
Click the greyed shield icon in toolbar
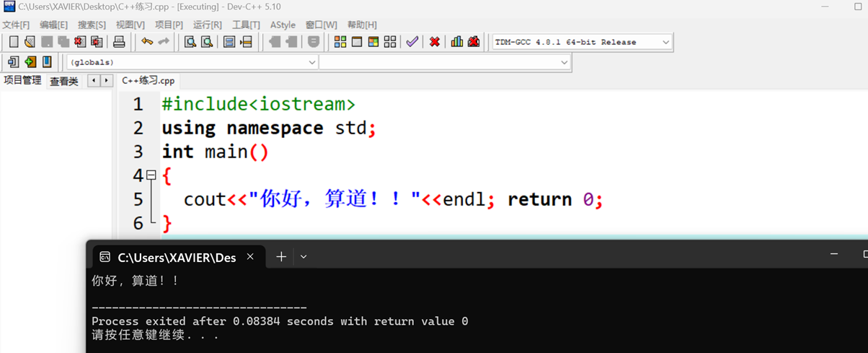(x=314, y=42)
